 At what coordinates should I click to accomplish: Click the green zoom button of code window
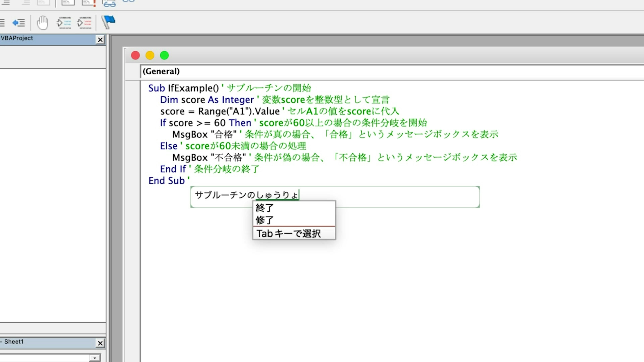click(x=164, y=55)
